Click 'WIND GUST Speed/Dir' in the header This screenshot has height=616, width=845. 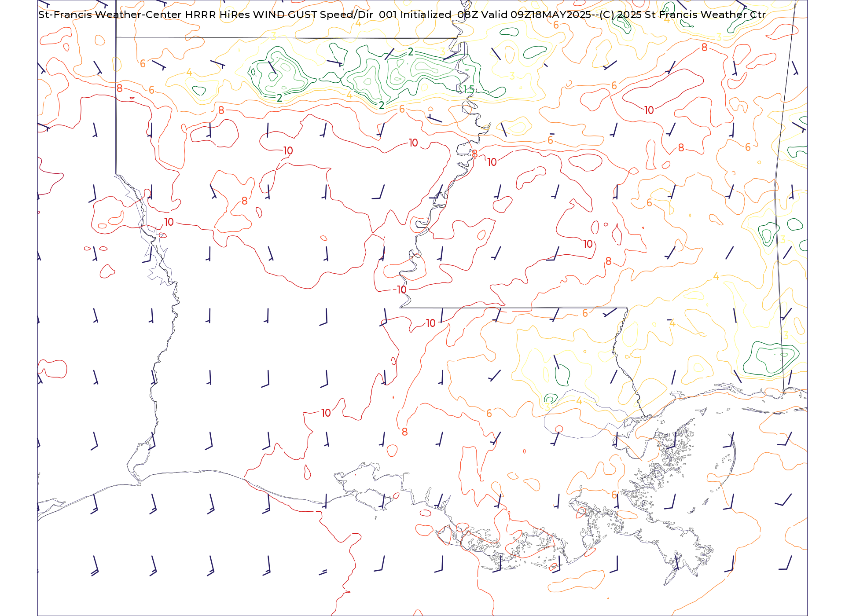pos(314,15)
